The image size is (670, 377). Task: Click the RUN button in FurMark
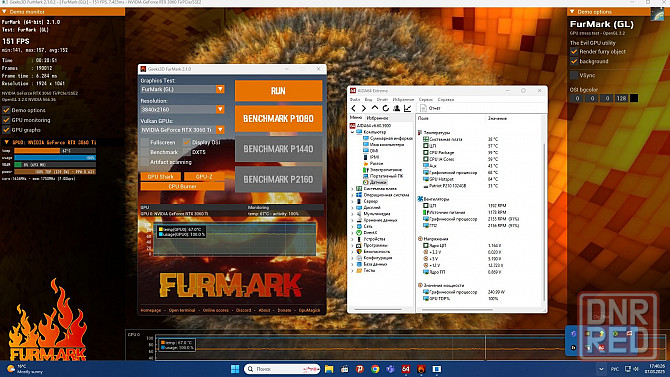[278, 91]
